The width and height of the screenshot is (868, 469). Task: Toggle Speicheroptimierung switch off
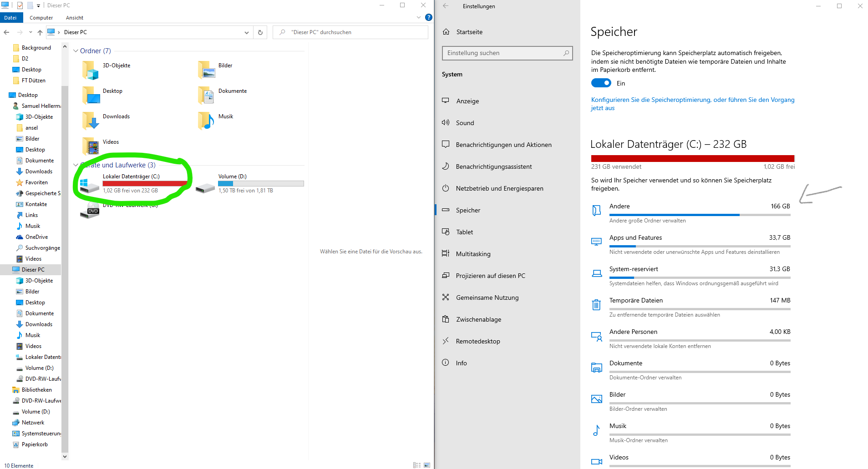pyautogui.click(x=601, y=83)
